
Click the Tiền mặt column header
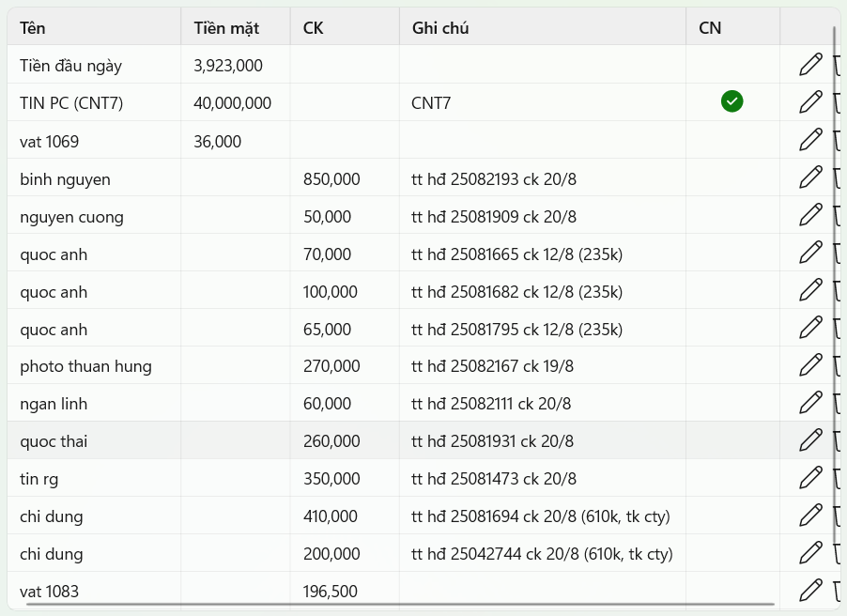pos(235,27)
